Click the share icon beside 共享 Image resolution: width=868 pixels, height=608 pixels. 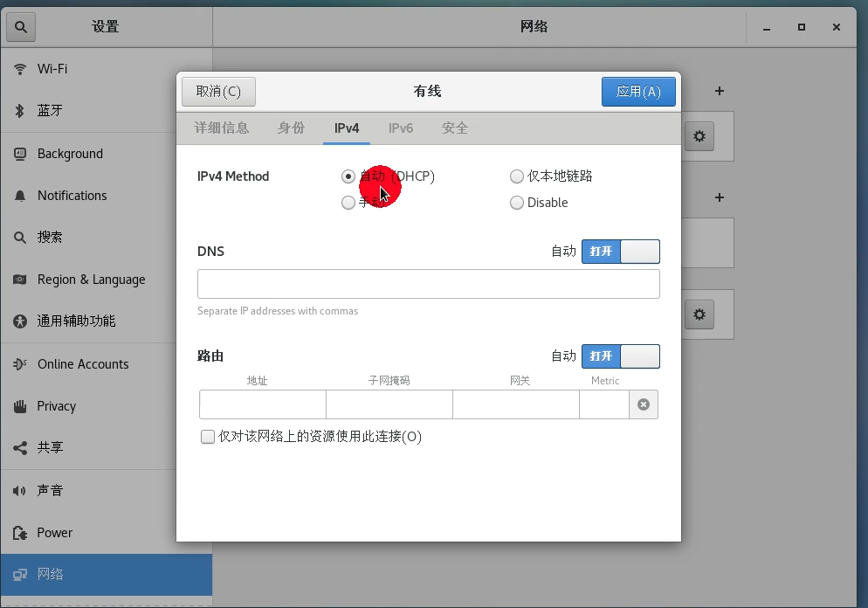[20, 448]
